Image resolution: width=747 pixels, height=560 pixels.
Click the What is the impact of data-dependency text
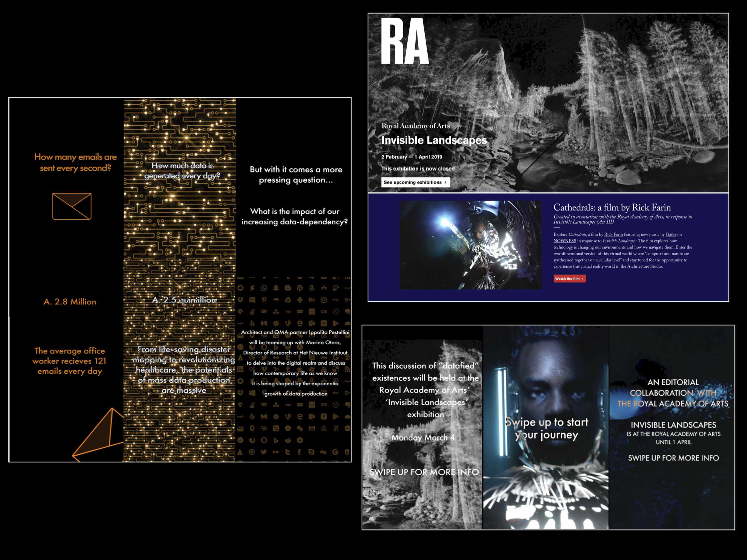coord(295,216)
